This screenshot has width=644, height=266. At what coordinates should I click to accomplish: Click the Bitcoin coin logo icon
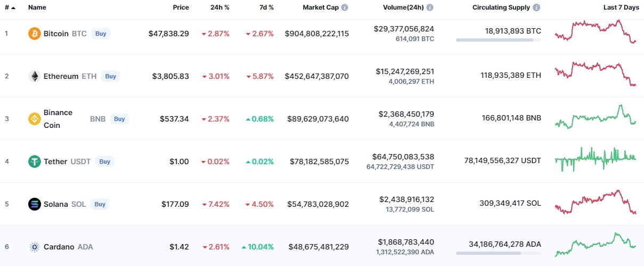[x=35, y=34]
